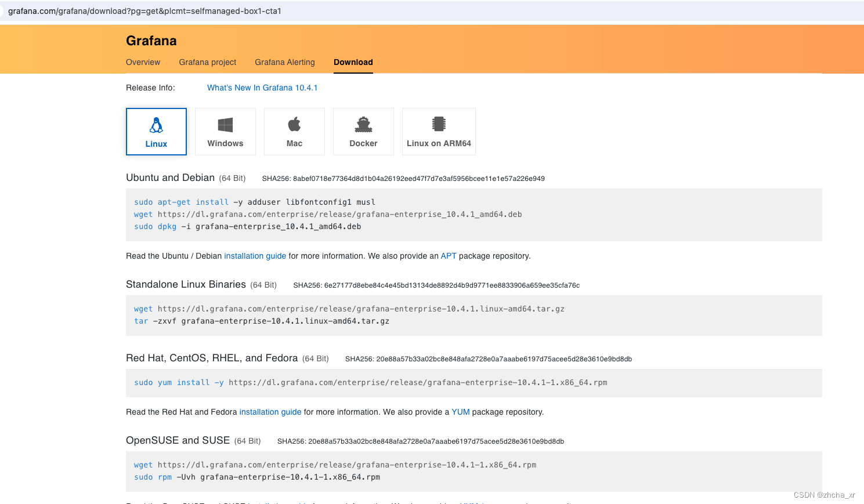Click the Standalone Linux Binaries heading

click(x=186, y=284)
